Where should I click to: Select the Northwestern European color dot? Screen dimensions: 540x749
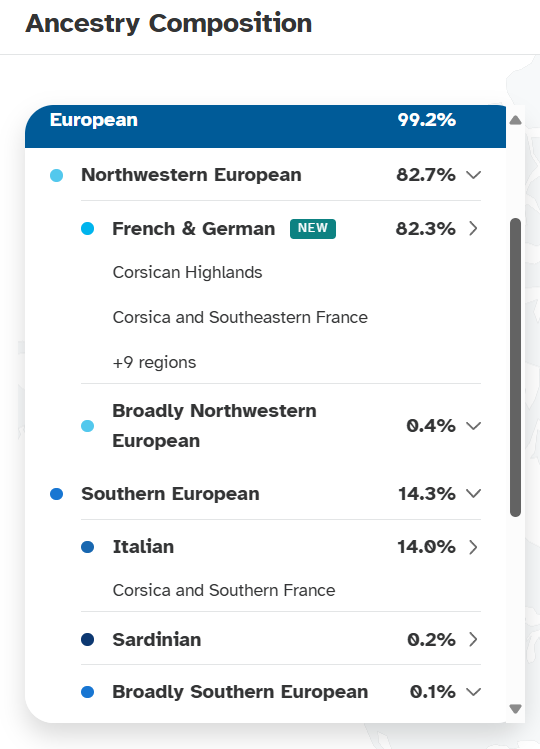coord(56,175)
